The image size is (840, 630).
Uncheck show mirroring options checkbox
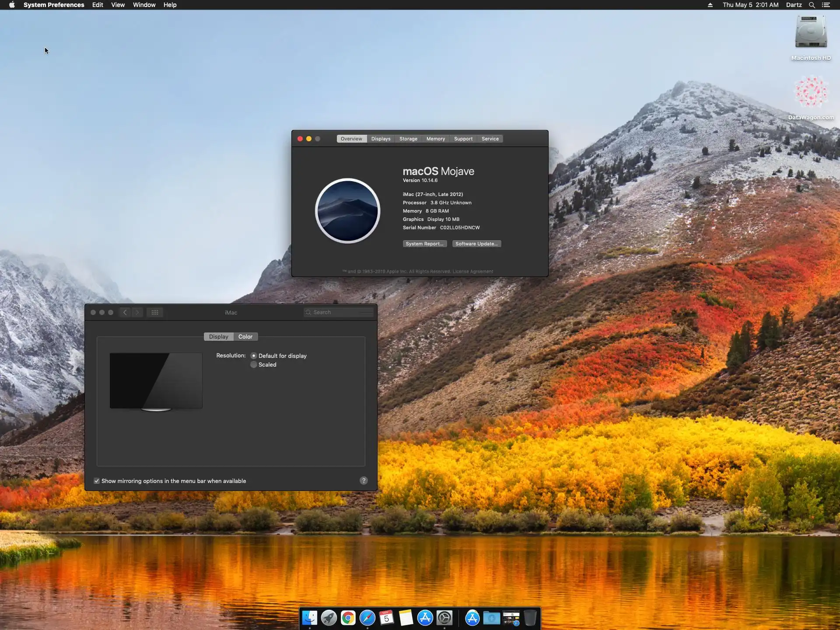[x=97, y=481]
